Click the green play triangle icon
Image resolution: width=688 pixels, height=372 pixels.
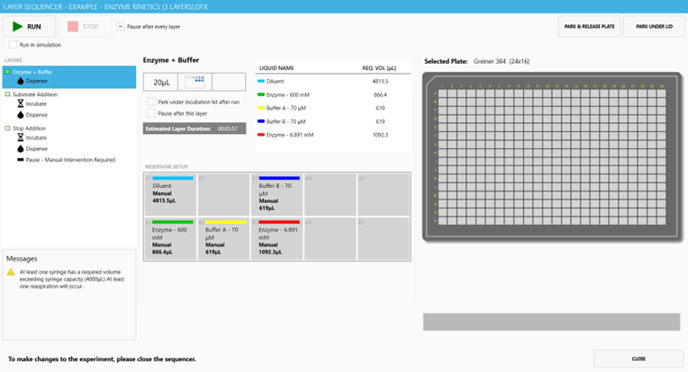point(18,26)
